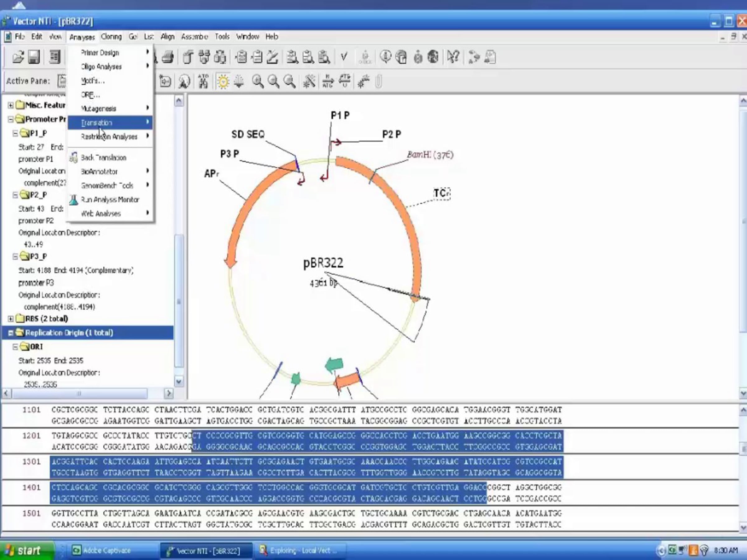Click the BamHI restriction site label
Screen dimensions: 747x560
click(430, 155)
